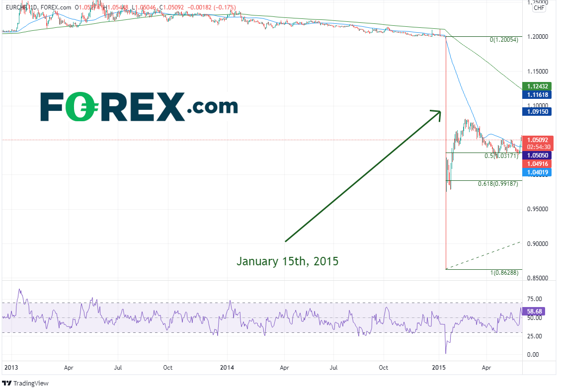This screenshot has width=561, height=392.
Task: Click the TradingView logo icon
Action: 7,383
